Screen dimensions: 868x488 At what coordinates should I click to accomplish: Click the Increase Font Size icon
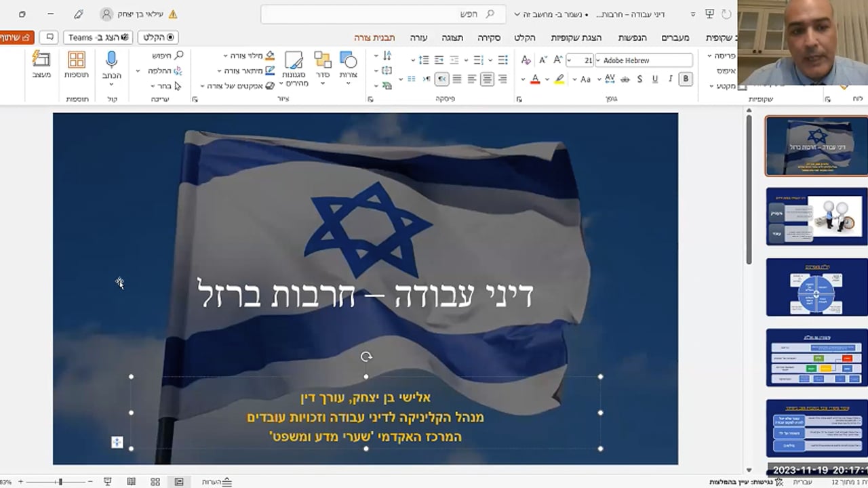click(558, 60)
